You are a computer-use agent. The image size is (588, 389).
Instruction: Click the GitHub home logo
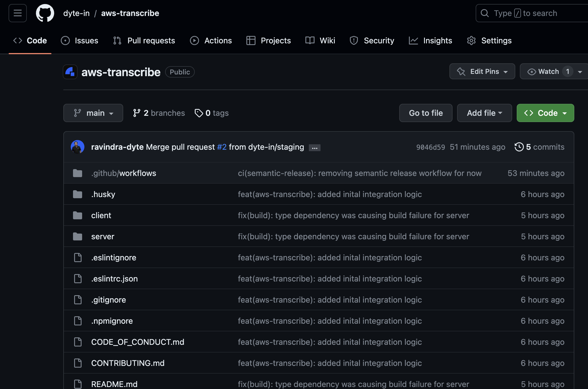click(x=45, y=13)
